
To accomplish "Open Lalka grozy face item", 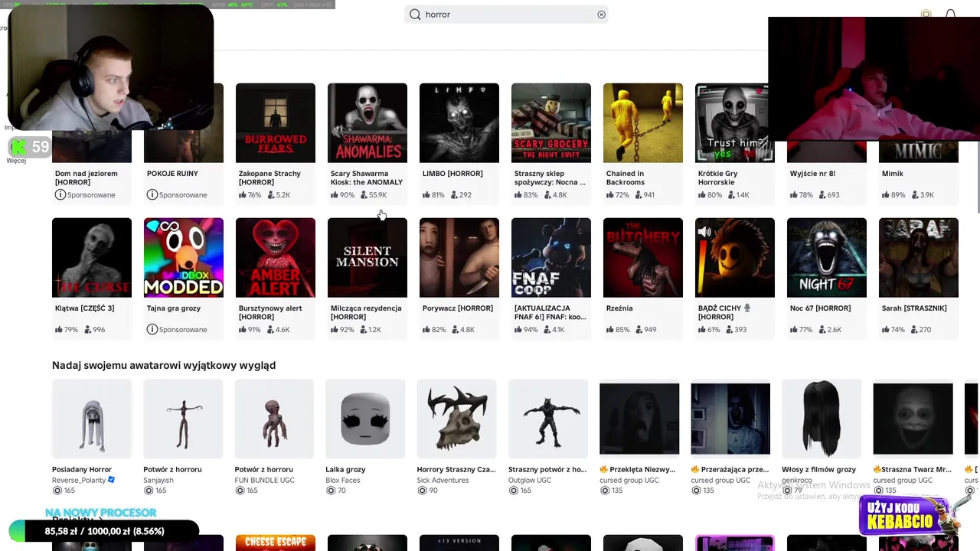I will click(x=365, y=419).
